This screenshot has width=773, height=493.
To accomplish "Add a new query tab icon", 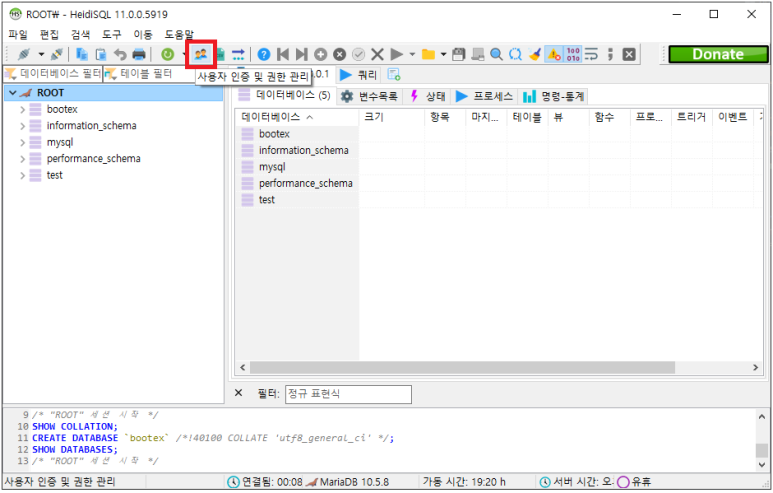I will (x=394, y=74).
